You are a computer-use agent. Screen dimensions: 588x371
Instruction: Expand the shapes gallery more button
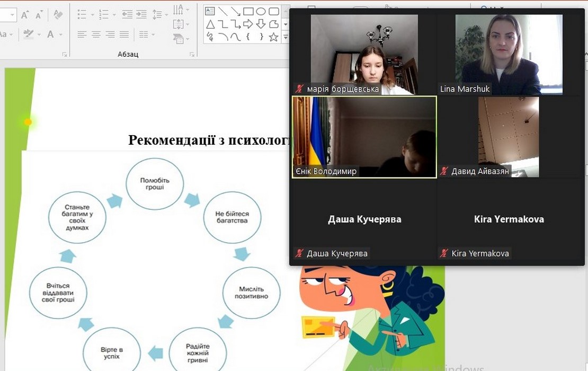[x=286, y=37]
